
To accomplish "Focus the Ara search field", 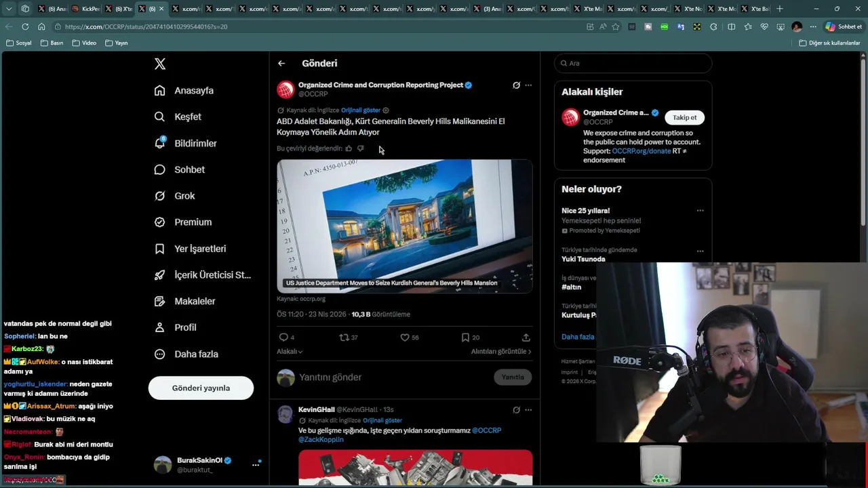I will coord(633,63).
